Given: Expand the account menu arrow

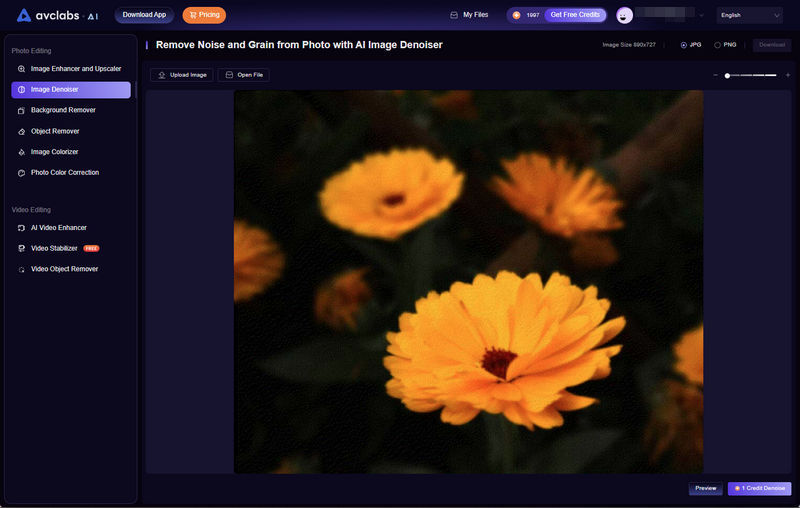Looking at the screenshot, I should (701, 16).
